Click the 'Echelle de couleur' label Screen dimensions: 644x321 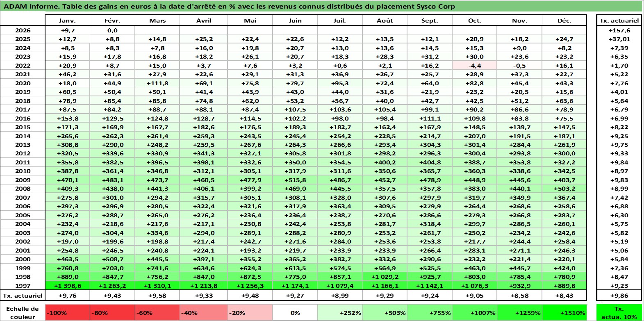(23, 312)
